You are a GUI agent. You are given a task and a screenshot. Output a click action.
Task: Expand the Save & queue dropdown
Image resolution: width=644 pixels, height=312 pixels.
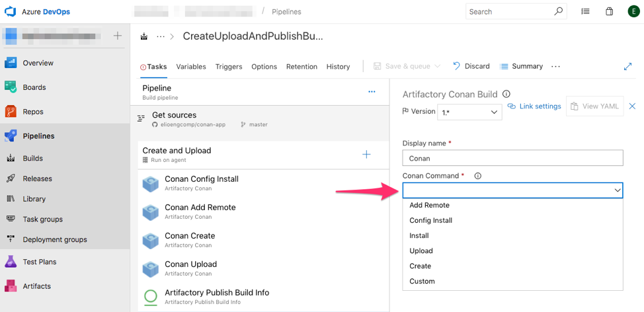click(x=437, y=67)
